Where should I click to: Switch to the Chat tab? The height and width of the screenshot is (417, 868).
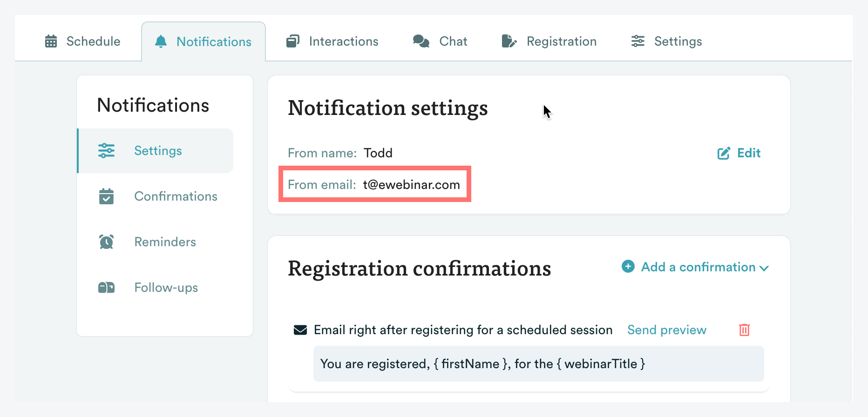click(453, 41)
